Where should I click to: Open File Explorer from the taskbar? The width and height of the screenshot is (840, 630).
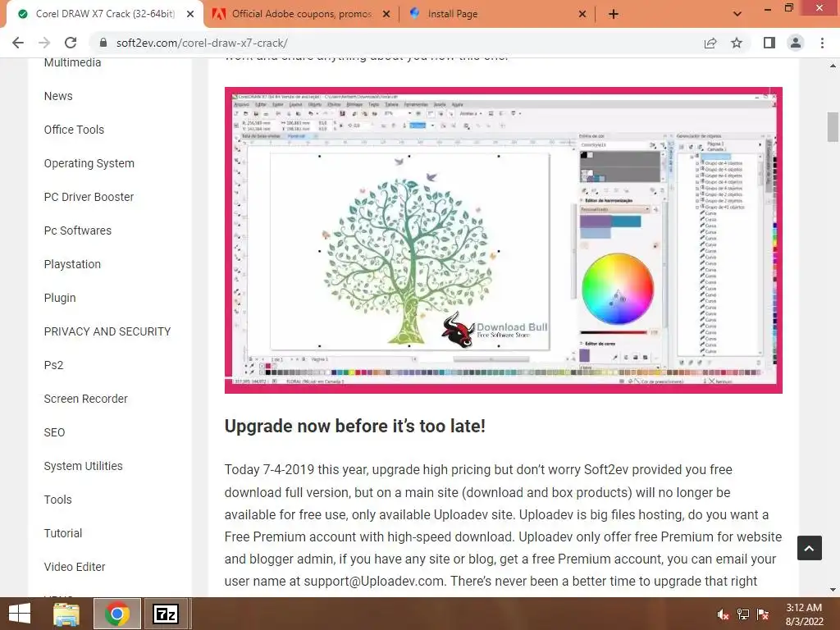click(x=66, y=614)
